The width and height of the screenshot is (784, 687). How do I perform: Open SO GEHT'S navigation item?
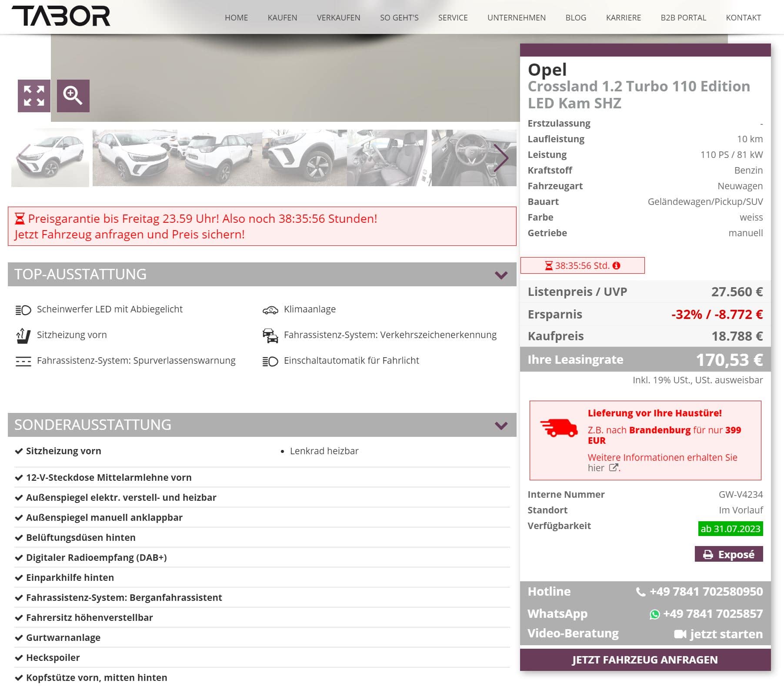[x=399, y=18]
